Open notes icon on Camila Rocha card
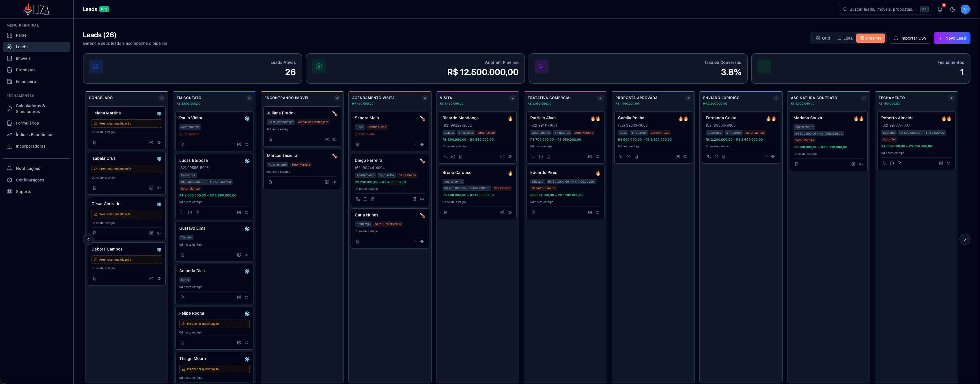Viewport: 980px width, 384px height. pyautogui.click(x=636, y=157)
